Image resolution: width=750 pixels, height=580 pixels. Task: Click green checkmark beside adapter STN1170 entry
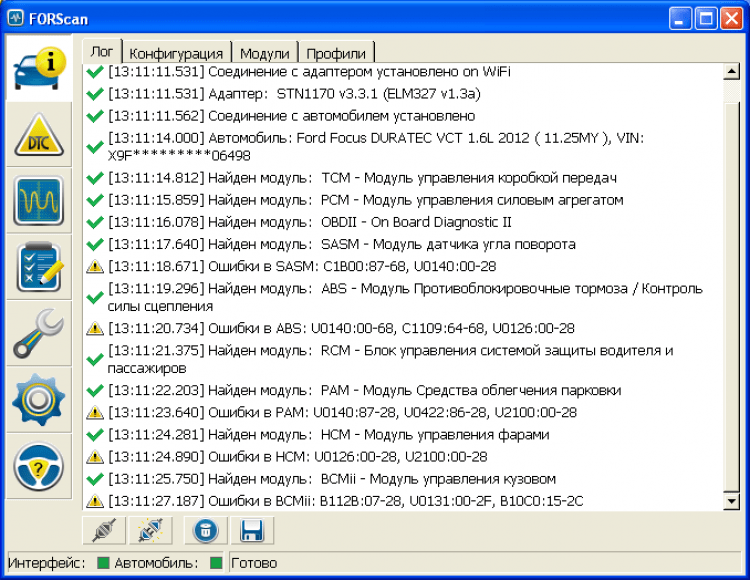click(x=95, y=94)
